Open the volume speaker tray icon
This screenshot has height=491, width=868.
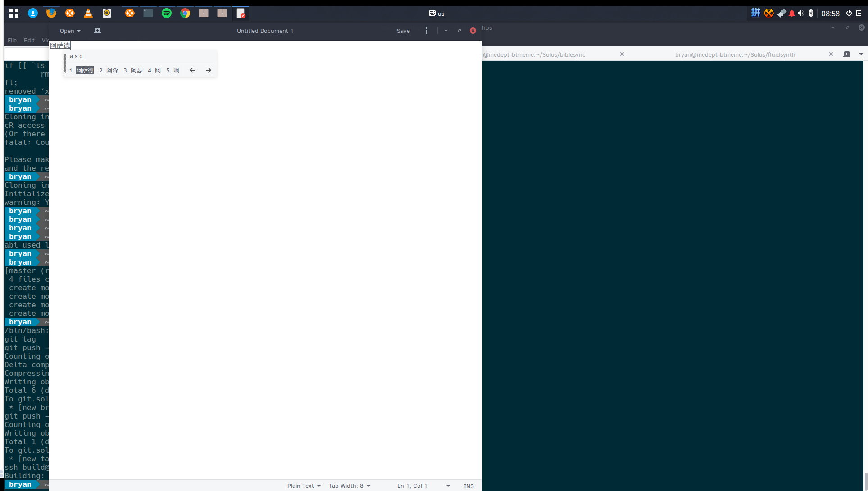point(801,13)
